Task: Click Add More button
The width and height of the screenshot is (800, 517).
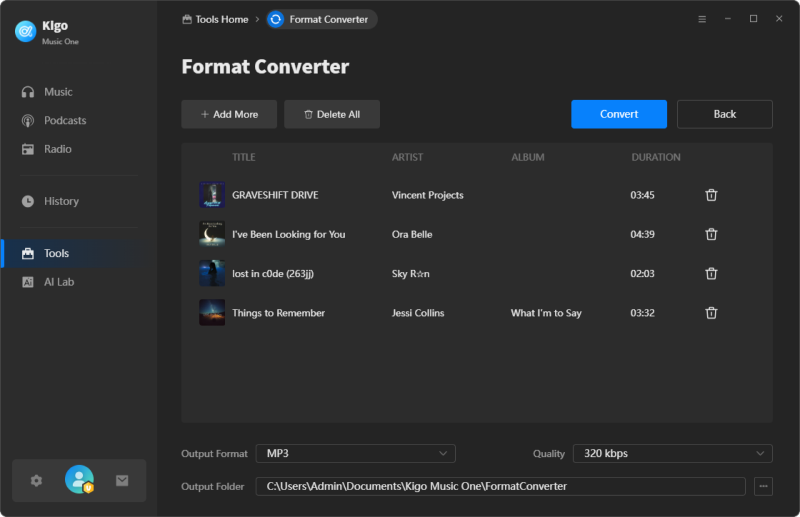Action: click(229, 114)
